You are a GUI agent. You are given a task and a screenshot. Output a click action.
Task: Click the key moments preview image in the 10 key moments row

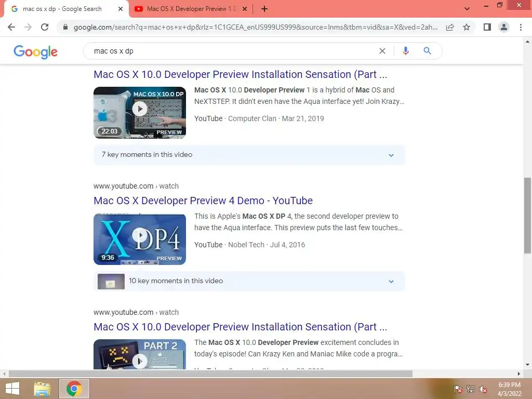[111, 281]
